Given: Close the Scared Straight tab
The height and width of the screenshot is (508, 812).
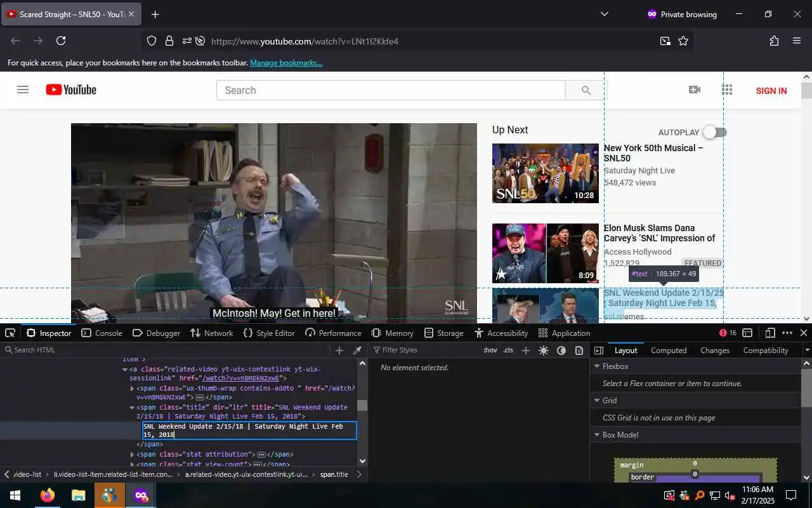Looking at the screenshot, I should point(131,14).
